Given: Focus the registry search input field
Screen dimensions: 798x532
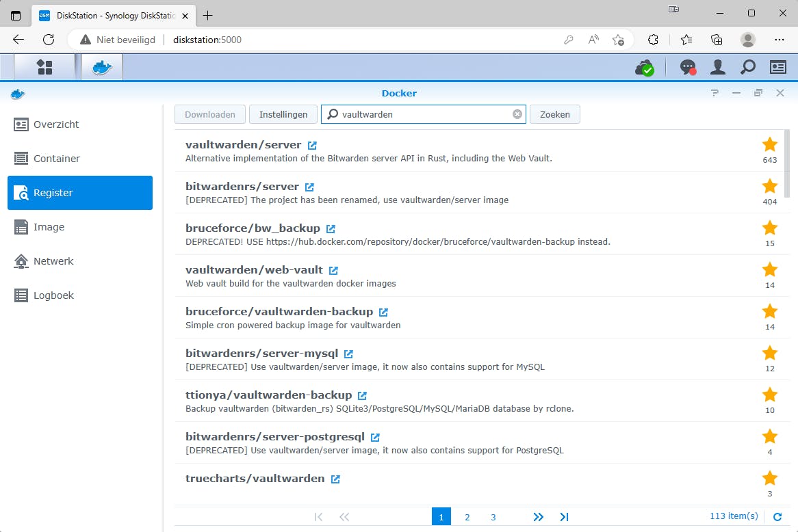Looking at the screenshot, I should 424,114.
